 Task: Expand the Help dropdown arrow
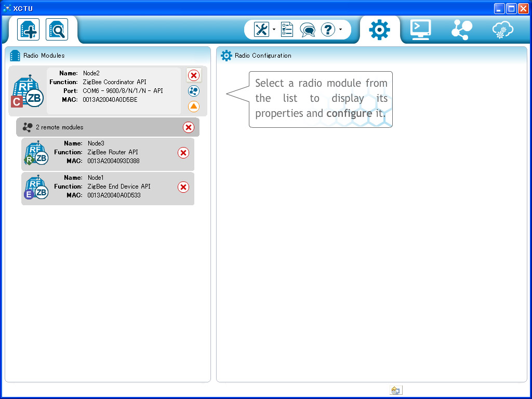[340, 30]
